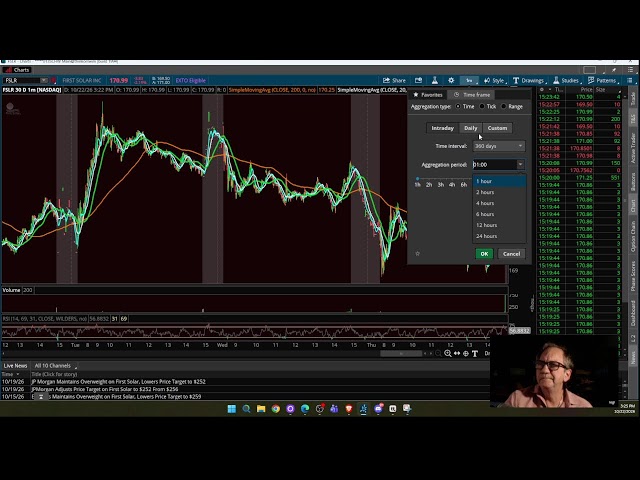The width and height of the screenshot is (640, 480).
Task: Open the flask (experimental tools) icon
Action: (435, 80)
